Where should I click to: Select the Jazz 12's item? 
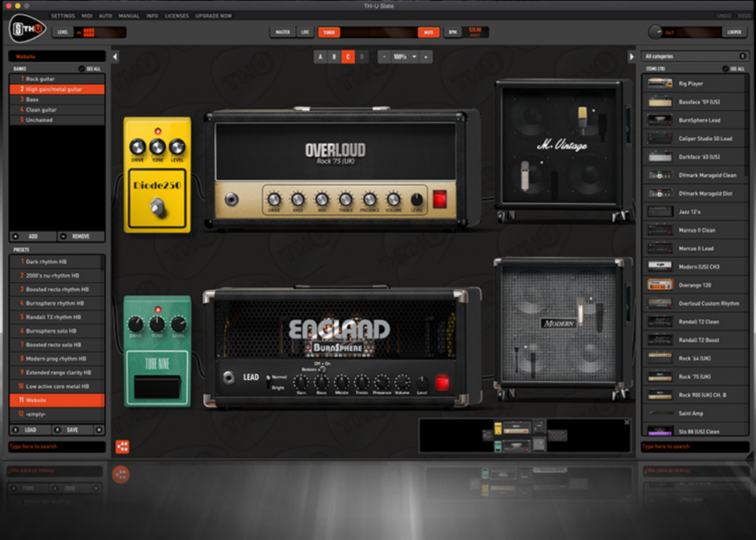pyautogui.click(x=695, y=212)
